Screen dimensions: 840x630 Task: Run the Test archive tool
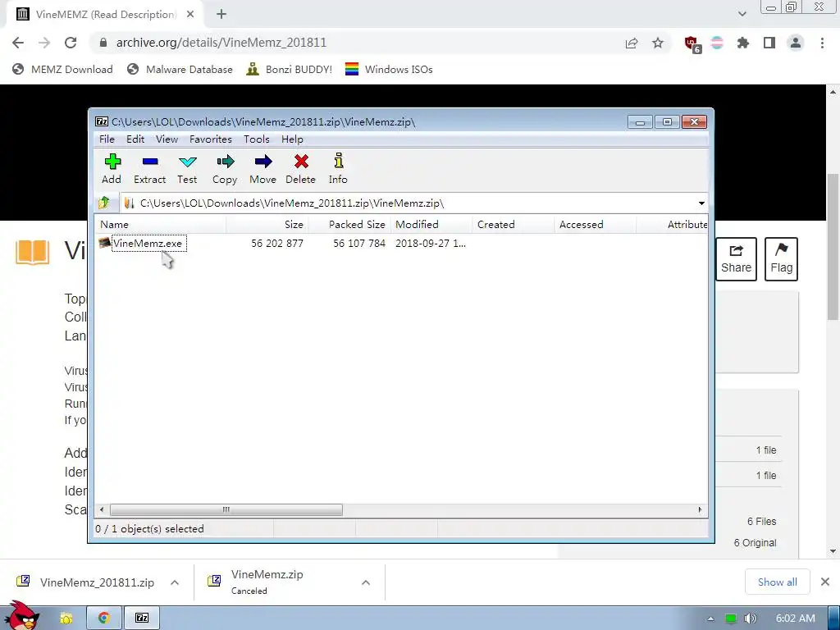187,169
